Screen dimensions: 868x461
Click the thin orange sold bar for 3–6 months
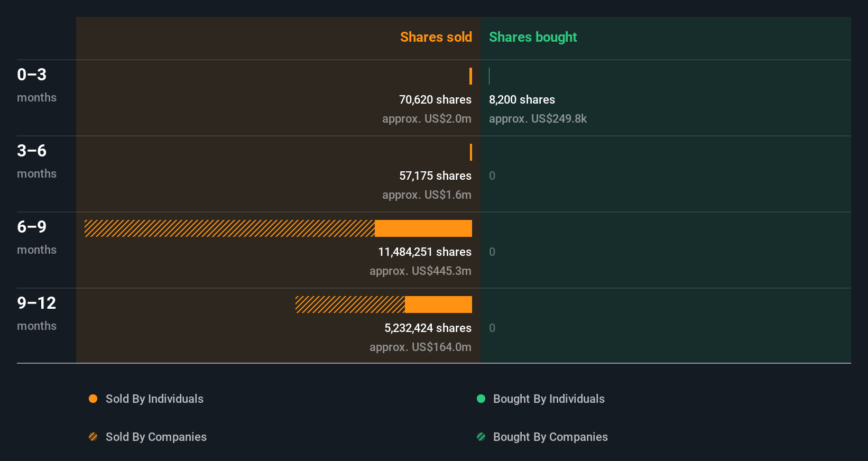[x=470, y=152]
